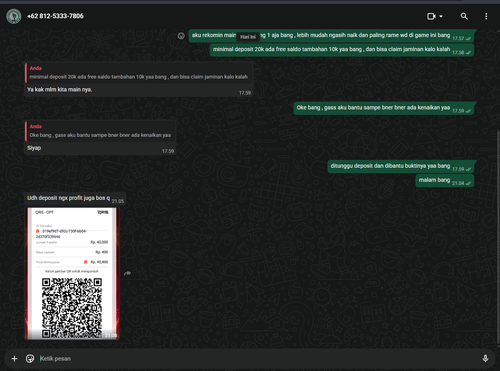
Task: Jump to quoted 'Oke bang, gass aku bantu' reply preview
Action: click(100, 131)
